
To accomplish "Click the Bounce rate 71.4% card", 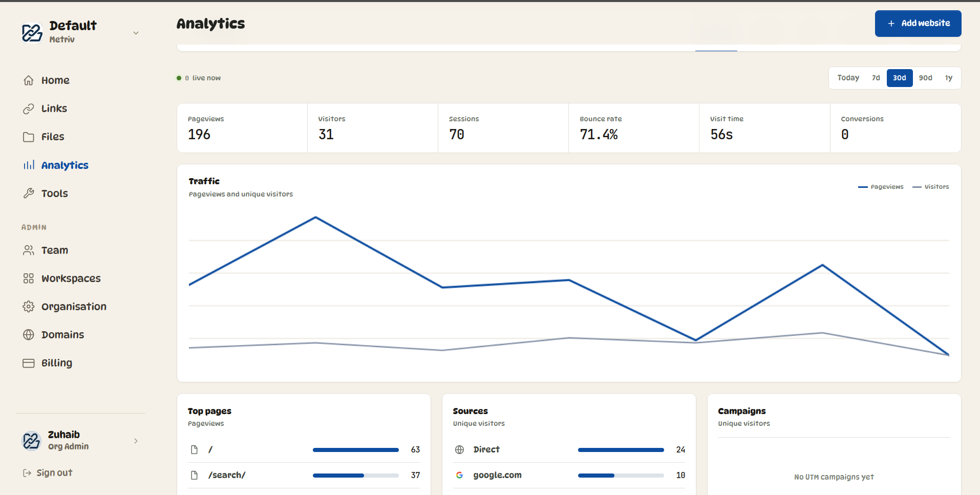I will click(x=634, y=128).
